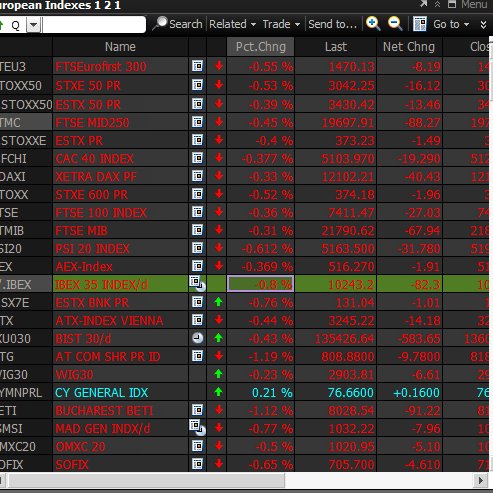Click FTSE MIB name cell
This screenshot has height=493, width=493.
[120, 231]
